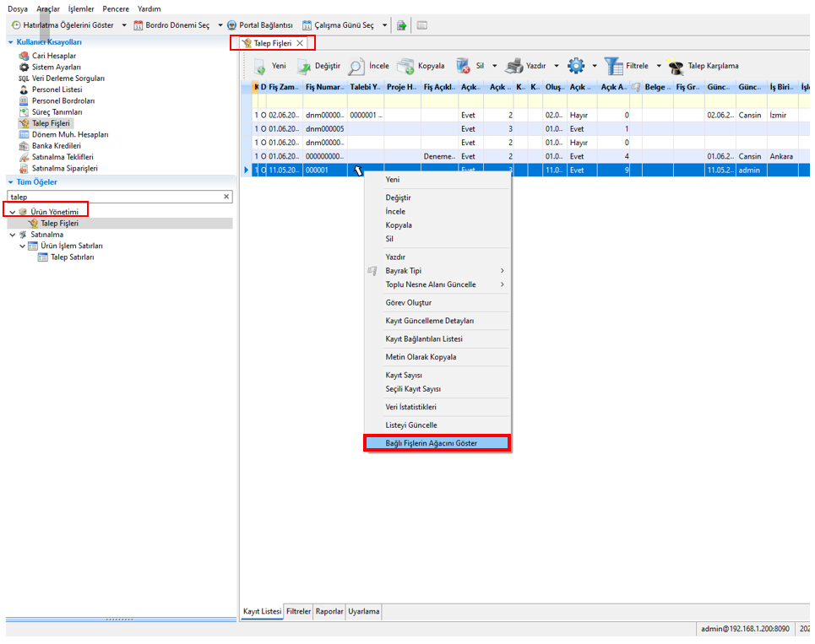Click Portal Bağlantısı button
Image resolution: width=815 pixels, height=644 pixels.
click(x=260, y=25)
